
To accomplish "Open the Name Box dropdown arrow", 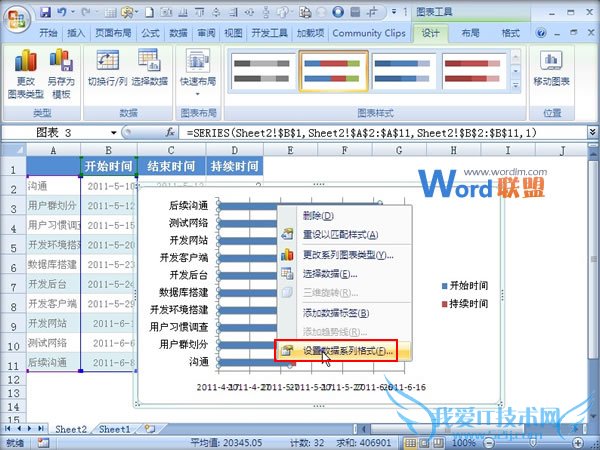I will (x=114, y=133).
